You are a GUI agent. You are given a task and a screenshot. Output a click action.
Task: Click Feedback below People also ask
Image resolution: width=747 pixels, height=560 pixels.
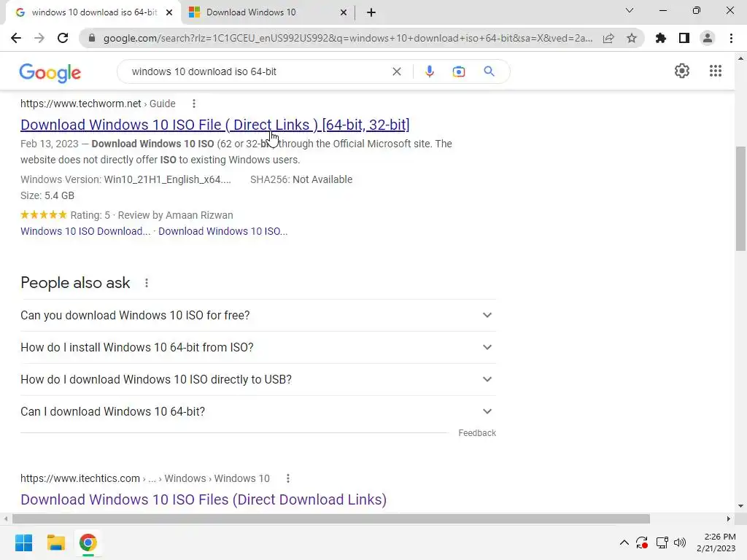[477, 433]
